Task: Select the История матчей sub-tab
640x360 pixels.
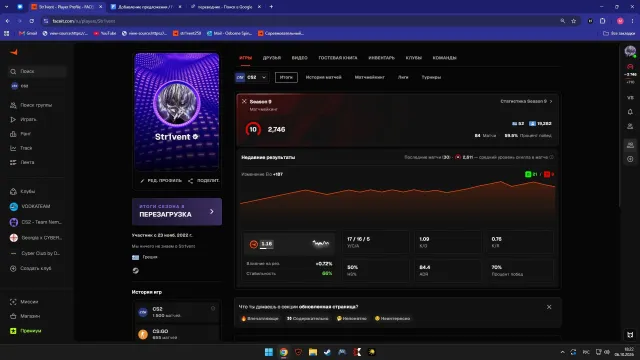Action: (323, 77)
